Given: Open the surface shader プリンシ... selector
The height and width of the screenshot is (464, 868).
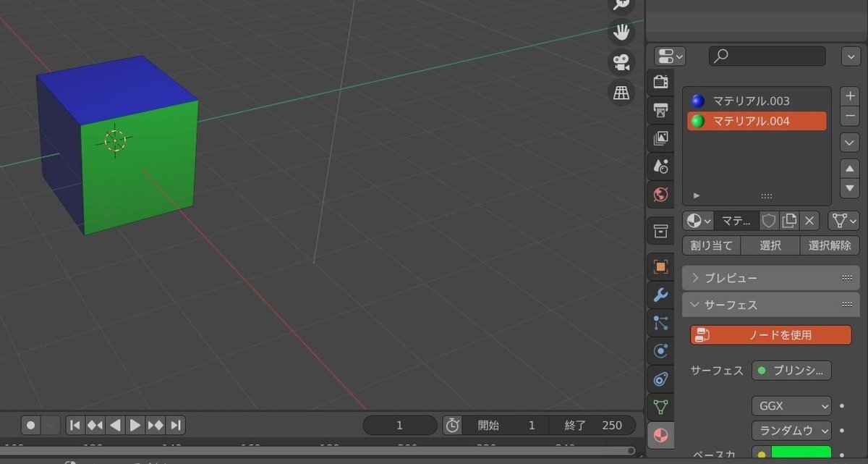Looking at the screenshot, I should click(791, 371).
